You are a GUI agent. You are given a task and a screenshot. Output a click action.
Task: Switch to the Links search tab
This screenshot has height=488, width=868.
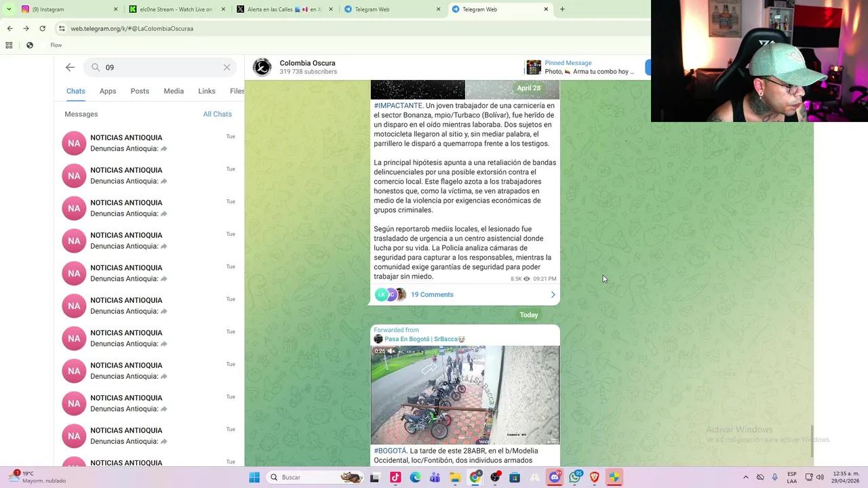tap(207, 91)
